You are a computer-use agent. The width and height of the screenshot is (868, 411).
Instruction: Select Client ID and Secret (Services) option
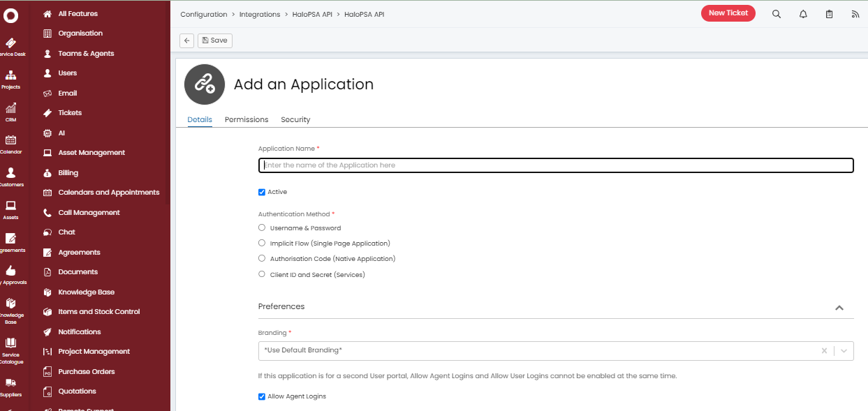262,274
